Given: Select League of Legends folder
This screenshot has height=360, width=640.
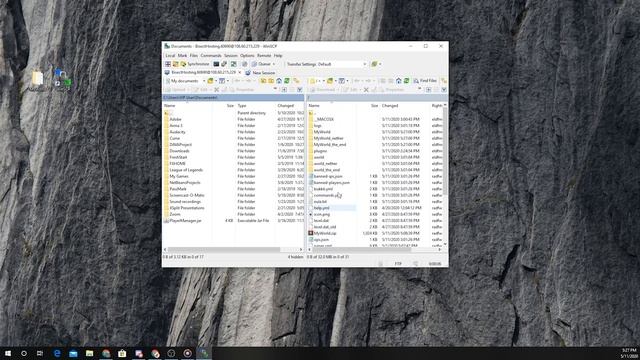Looking at the screenshot, I should click(x=186, y=170).
